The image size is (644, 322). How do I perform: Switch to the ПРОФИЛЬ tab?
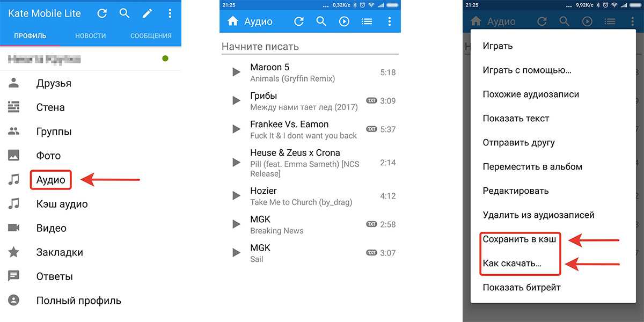coord(30,36)
